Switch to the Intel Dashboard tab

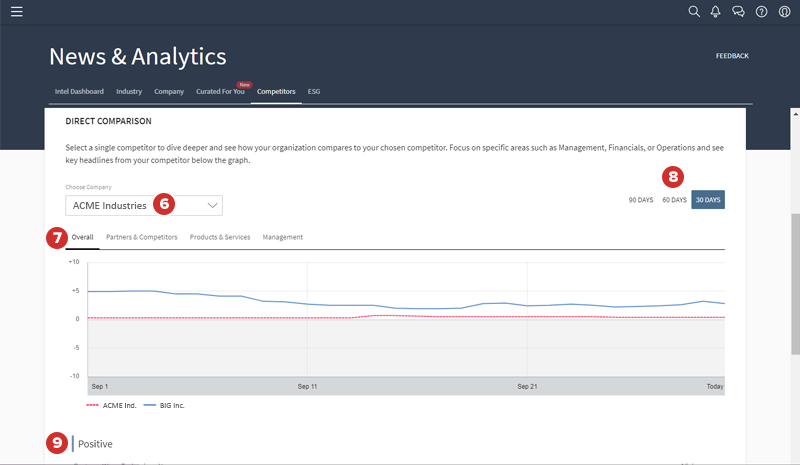click(79, 91)
